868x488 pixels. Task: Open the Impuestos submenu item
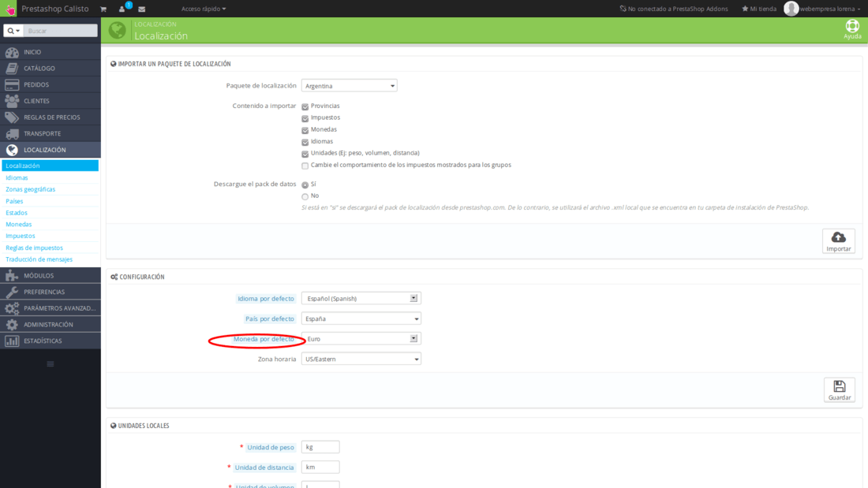click(x=21, y=237)
